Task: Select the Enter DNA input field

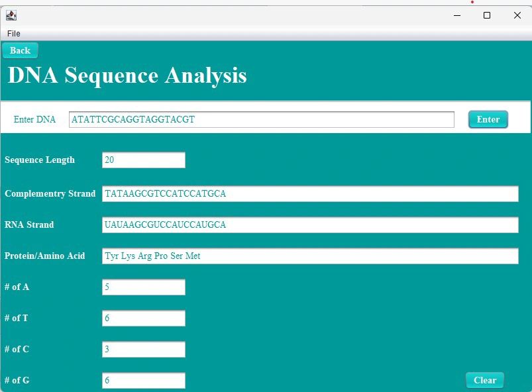Action: click(x=262, y=119)
